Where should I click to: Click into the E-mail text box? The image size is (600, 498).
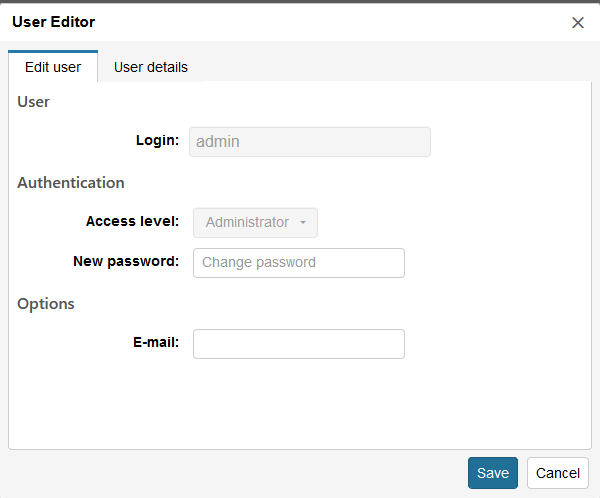point(298,344)
